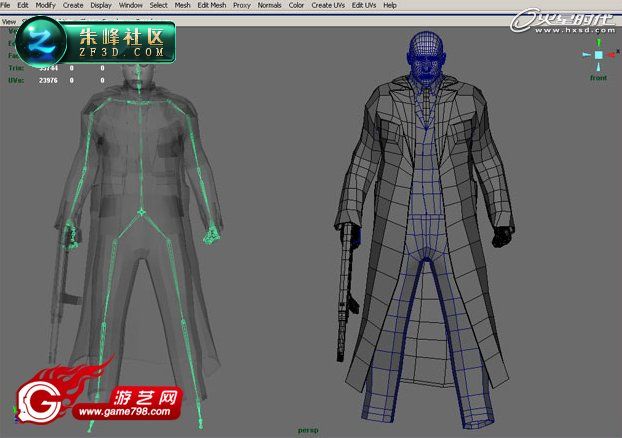
Task: Click the green Y-axis cone on view compass
Action: (x=599, y=42)
